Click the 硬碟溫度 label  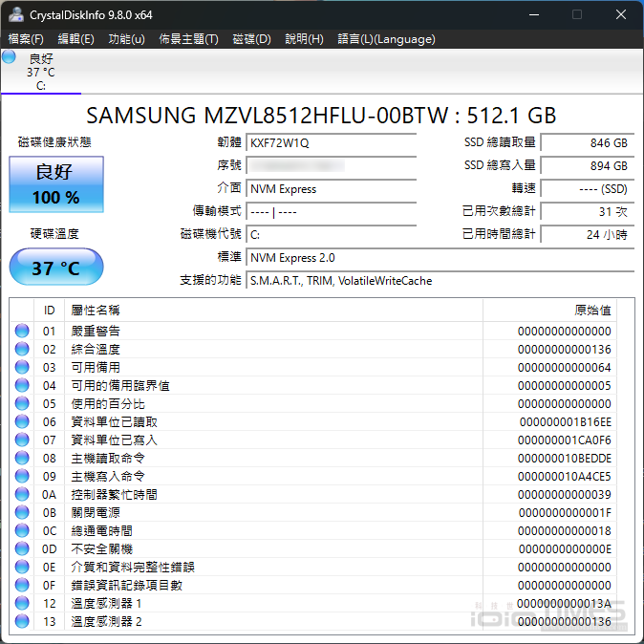54,234
